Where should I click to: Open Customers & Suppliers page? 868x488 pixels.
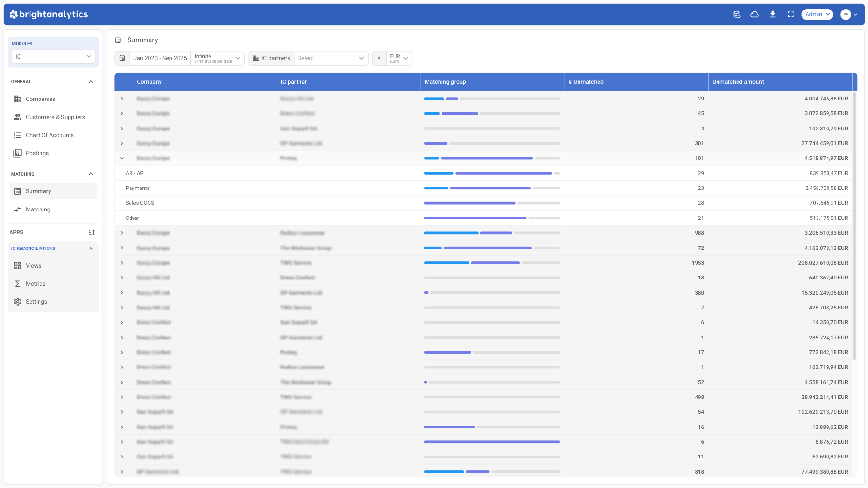point(55,117)
